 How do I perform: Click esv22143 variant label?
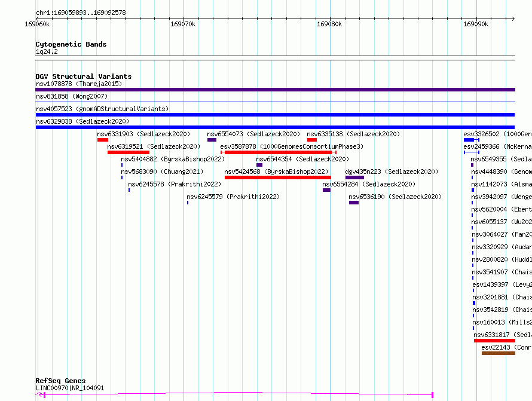coord(506,347)
